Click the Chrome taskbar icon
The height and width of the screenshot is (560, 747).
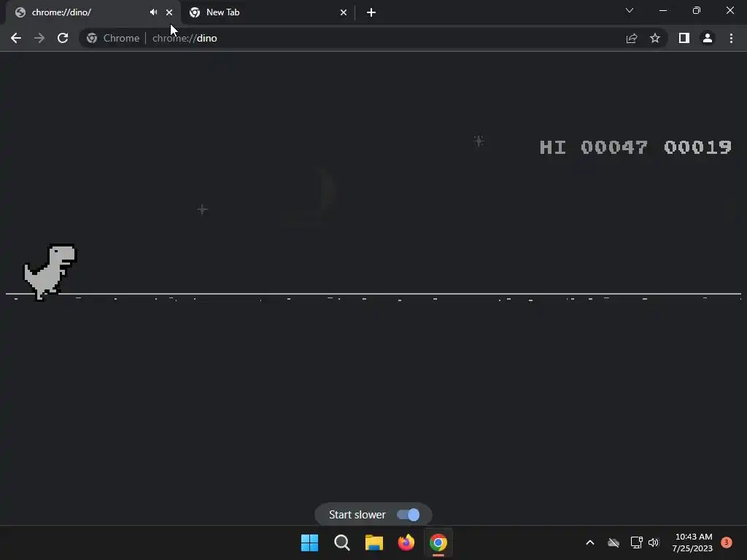(438, 542)
